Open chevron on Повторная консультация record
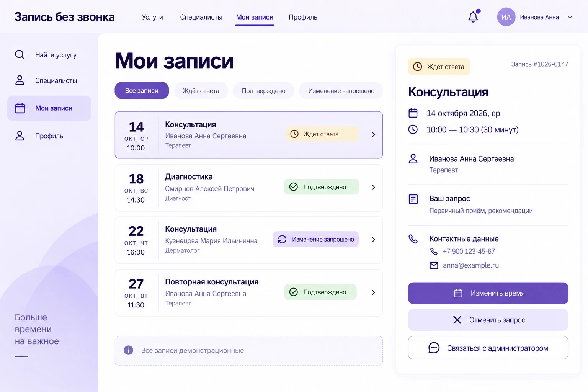The image size is (588, 392). 373,292
